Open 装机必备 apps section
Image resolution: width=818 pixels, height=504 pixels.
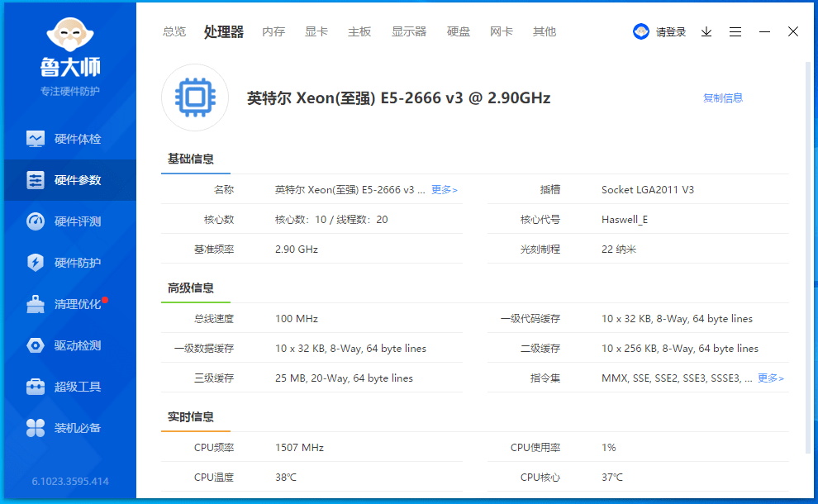70,428
